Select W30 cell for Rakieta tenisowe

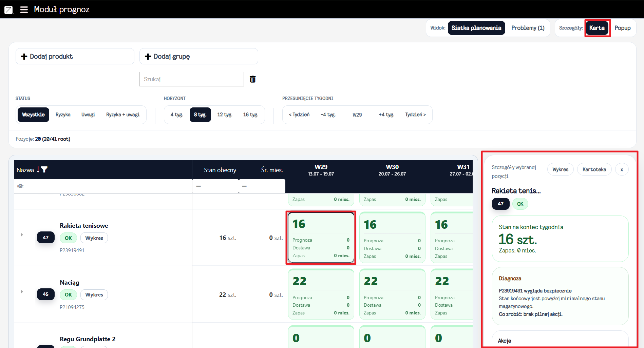[392, 237]
